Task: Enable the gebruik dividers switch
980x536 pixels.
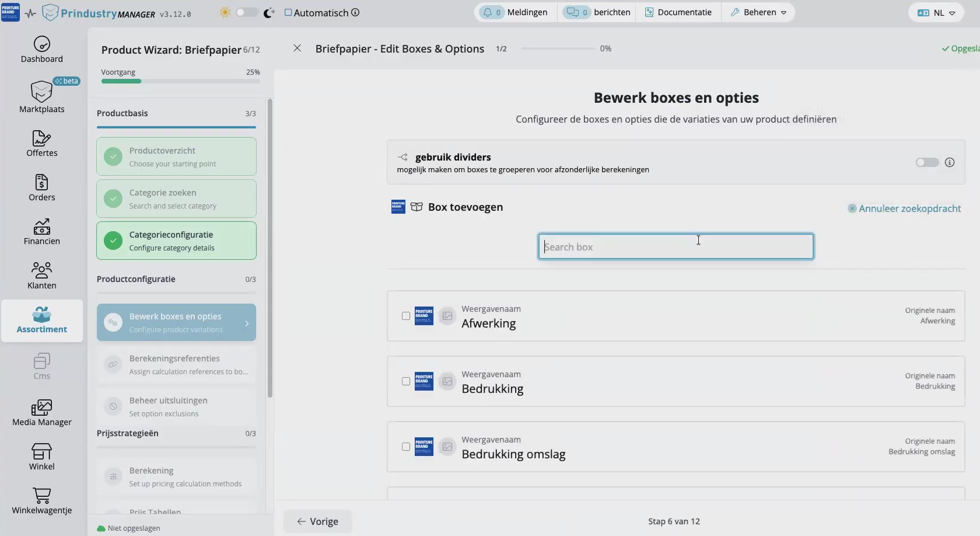Action: tap(927, 162)
